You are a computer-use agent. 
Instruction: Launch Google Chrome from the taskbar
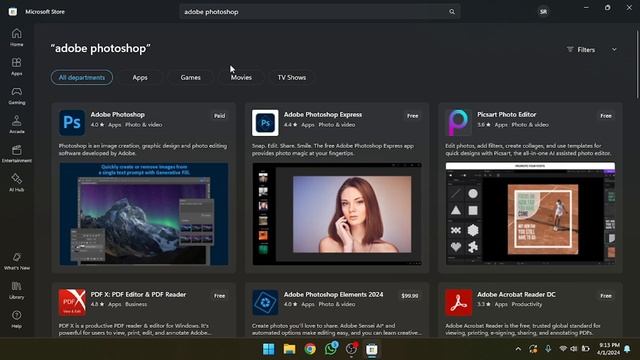tap(310, 349)
